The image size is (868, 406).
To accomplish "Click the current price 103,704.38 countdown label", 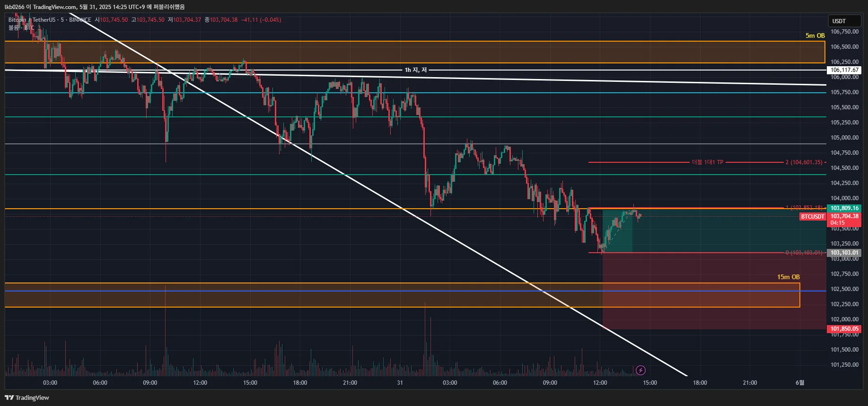I will tap(844, 220).
